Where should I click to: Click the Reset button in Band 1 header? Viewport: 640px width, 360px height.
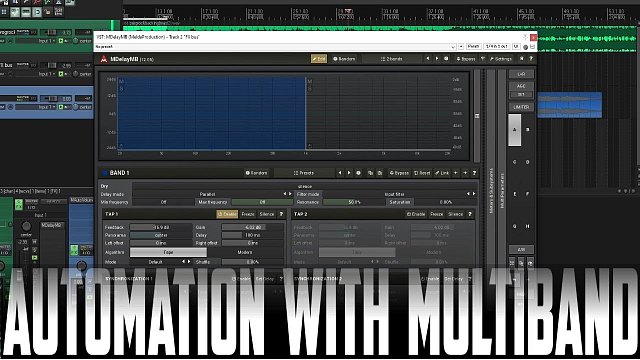click(x=422, y=173)
